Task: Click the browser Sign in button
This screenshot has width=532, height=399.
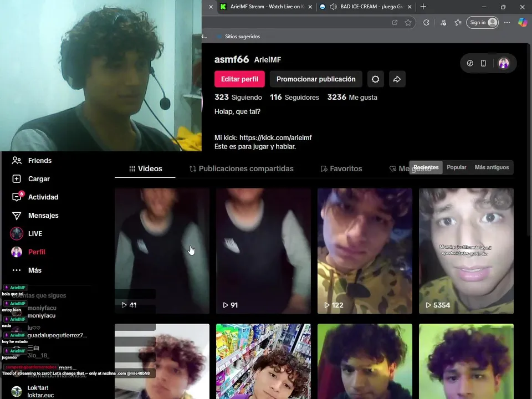Action: (482, 23)
